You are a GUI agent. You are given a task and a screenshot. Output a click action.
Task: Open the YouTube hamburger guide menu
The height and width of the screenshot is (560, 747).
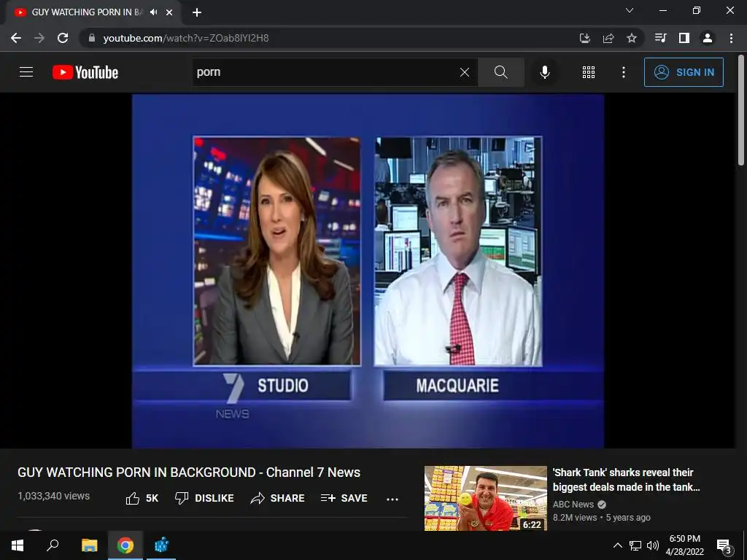pos(26,72)
